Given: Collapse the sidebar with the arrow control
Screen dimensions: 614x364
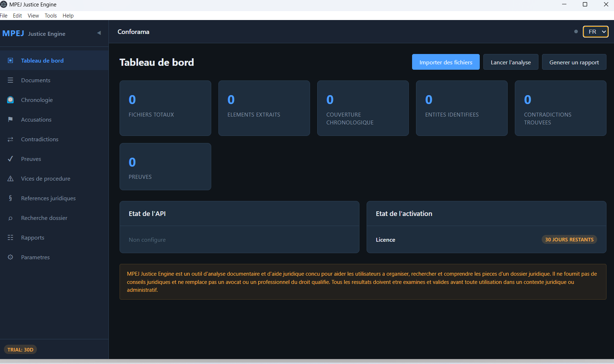Looking at the screenshot, I should pos(99,33).
